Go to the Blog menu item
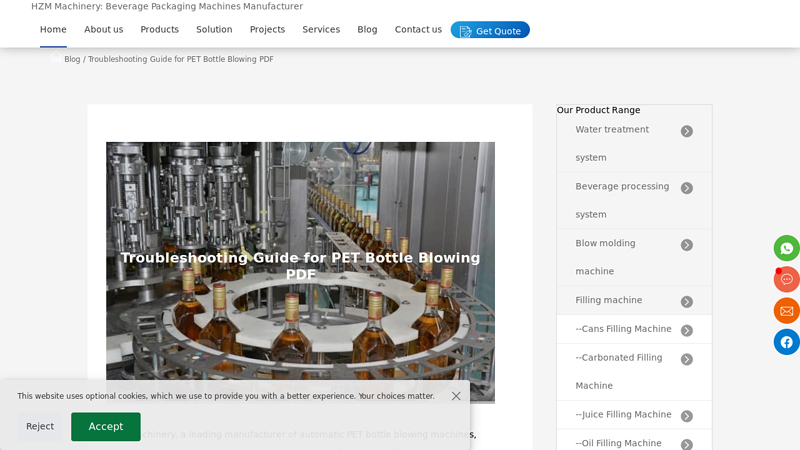 pos(367,30)
